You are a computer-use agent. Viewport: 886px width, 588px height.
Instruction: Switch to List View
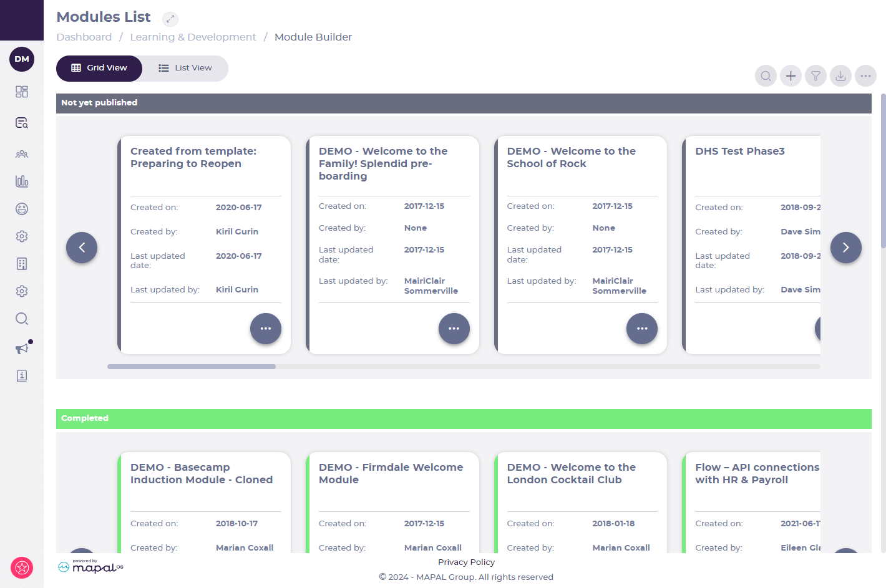[185, 68]
